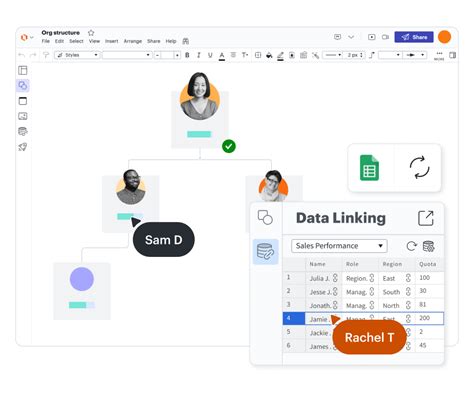Image resolution: width=474 pixels, height=396 pixels.
Task: Increase font size with plus button
Action: point(177,55)
